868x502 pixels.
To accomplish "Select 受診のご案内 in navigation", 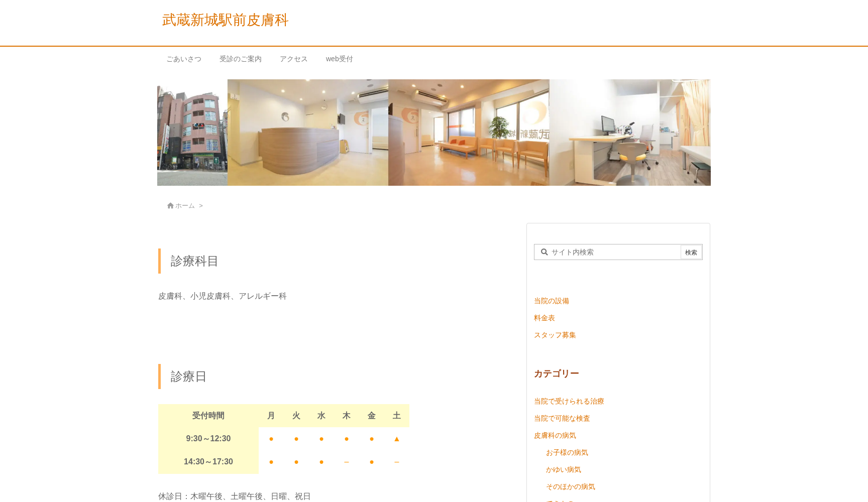I will pos(241,59).
